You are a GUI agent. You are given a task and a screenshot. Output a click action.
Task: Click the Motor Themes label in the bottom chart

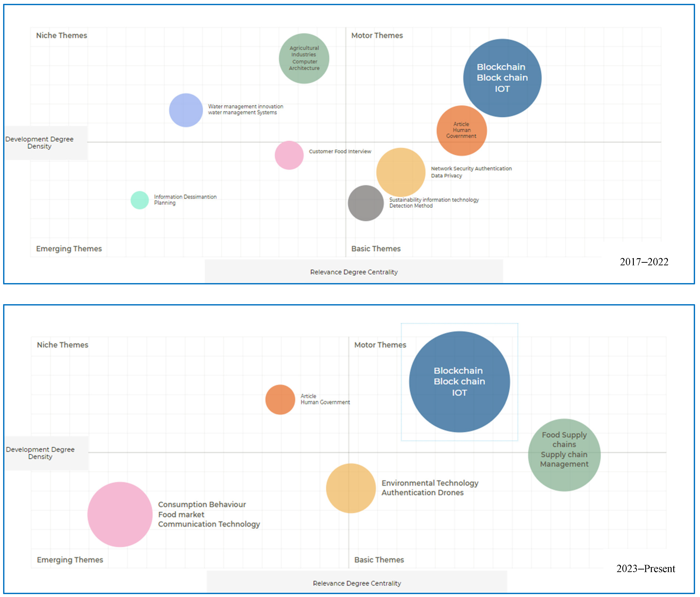pyautogui.click(x=380, y=345)
